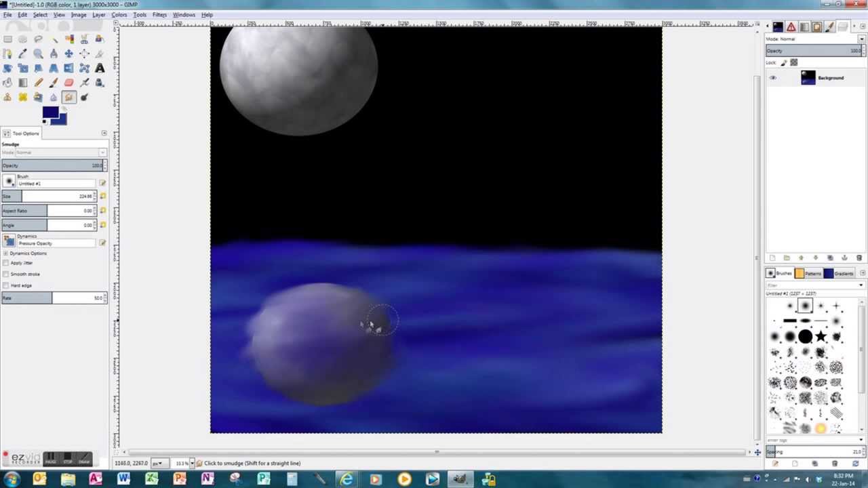Open the layer Mode dropdown
The image size is (868, 488).
point(861,39)
